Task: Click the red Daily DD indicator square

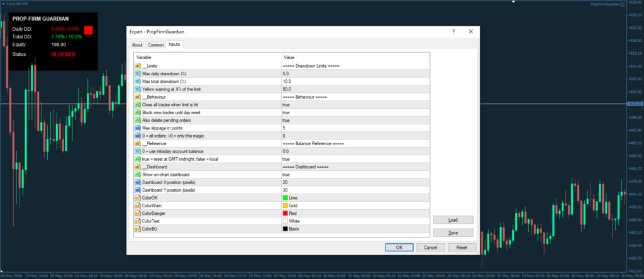Action: pyautogui.click(x=88, y=30)
